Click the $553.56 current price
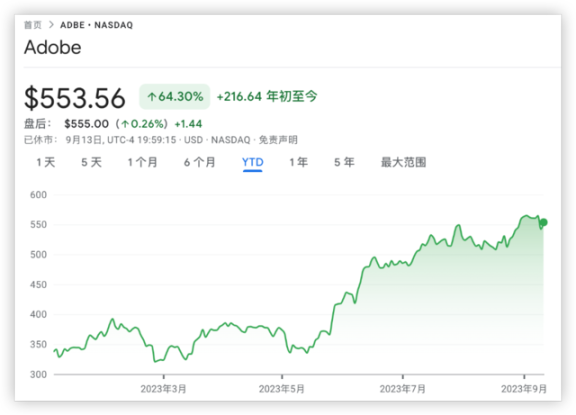Image resolution: width=576 pixels, height=415 pixels. [x=75, y=98]
